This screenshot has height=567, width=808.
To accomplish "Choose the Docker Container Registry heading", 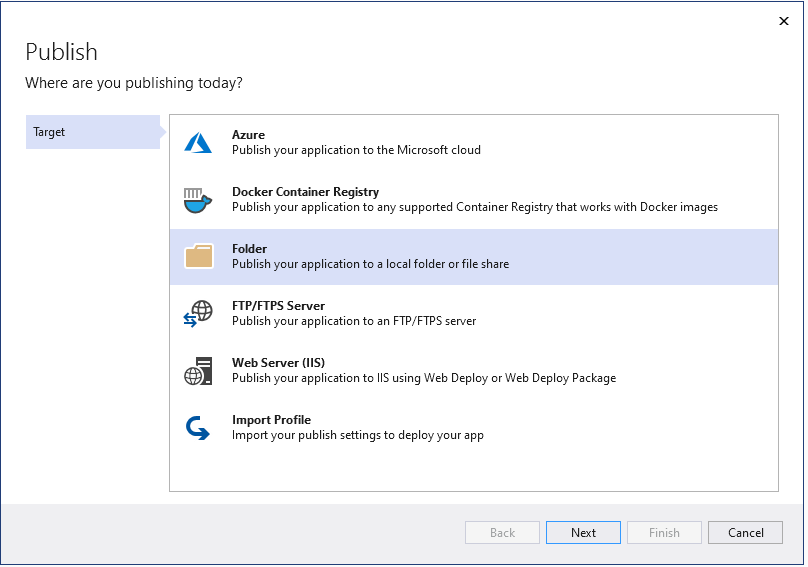I will coord(306,192).
